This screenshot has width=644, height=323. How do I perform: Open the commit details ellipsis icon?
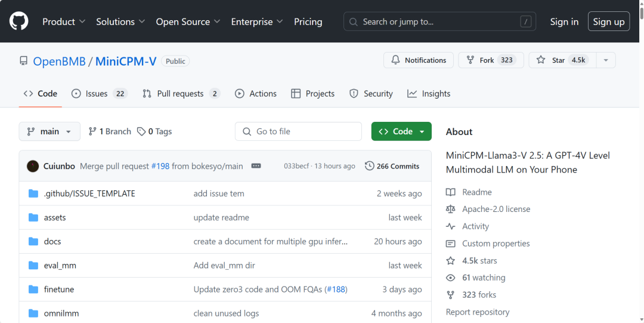pyautogui.click(x=256, y=166)
